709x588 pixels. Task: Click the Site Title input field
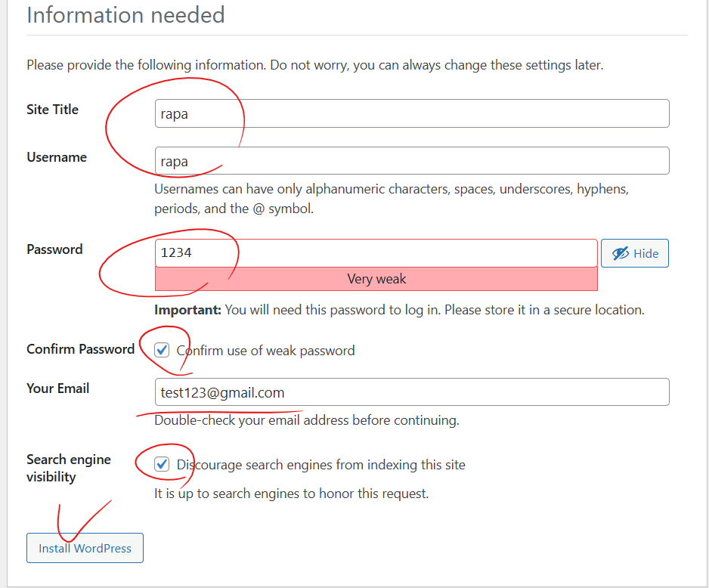[412, 113]
